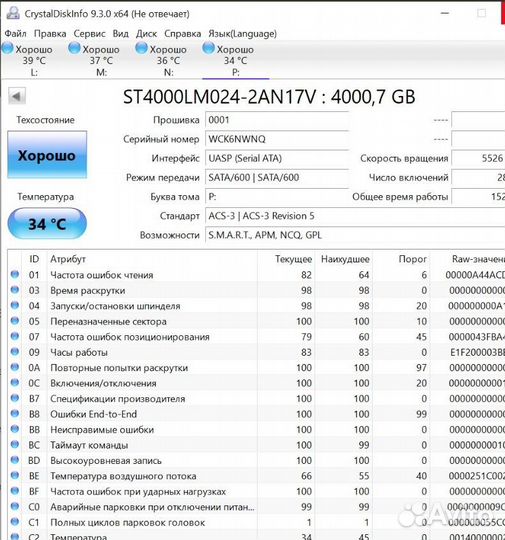This screenshot has width=505, height=540.
Task: Select disk L: at 39 °C
Action: point(34,60)
